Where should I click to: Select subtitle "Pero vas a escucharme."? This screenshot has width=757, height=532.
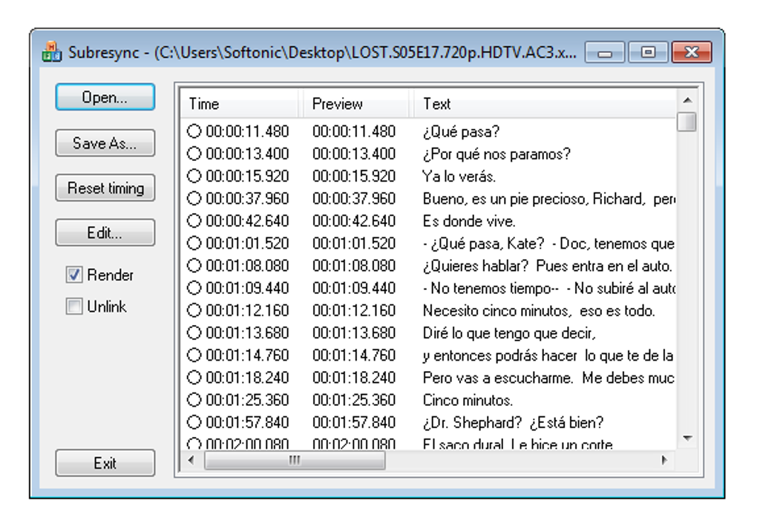[x=498, y=378]
